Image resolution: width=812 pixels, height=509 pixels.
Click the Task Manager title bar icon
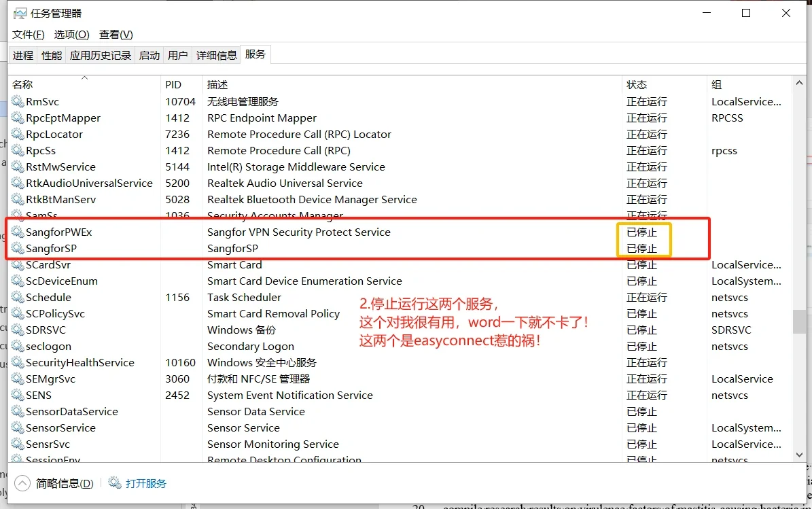20,14
